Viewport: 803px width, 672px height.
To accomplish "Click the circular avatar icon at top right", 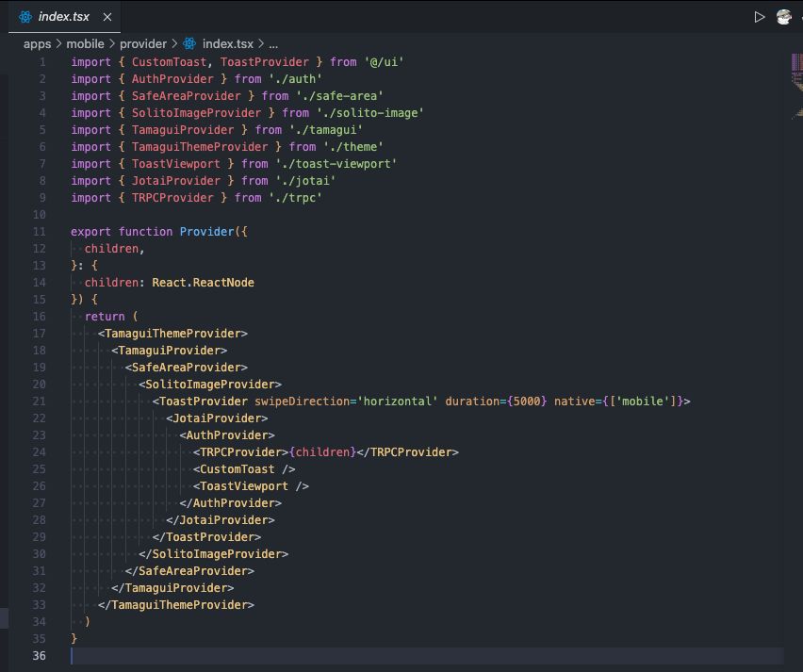I will (x=784, y=17).
